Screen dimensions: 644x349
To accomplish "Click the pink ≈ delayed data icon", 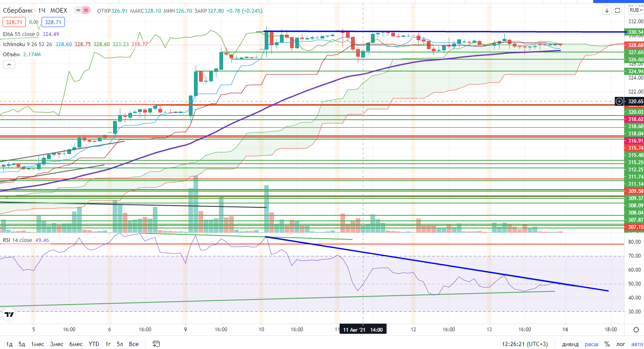I will pos(86,10).
